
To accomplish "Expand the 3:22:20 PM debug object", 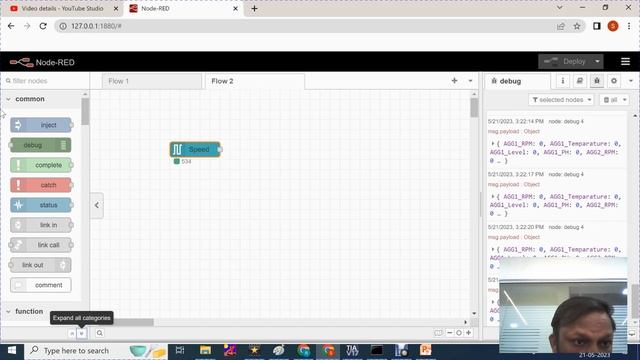I will (493, 249).
